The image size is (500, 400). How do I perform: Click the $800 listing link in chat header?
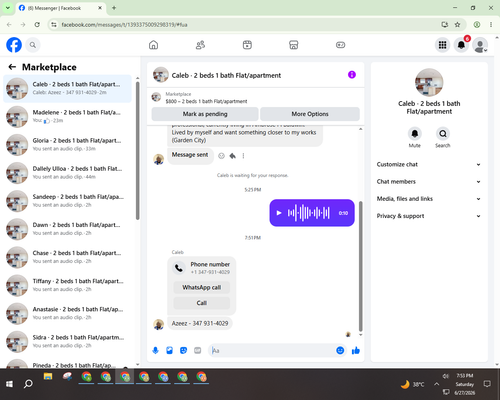point(206,101)
